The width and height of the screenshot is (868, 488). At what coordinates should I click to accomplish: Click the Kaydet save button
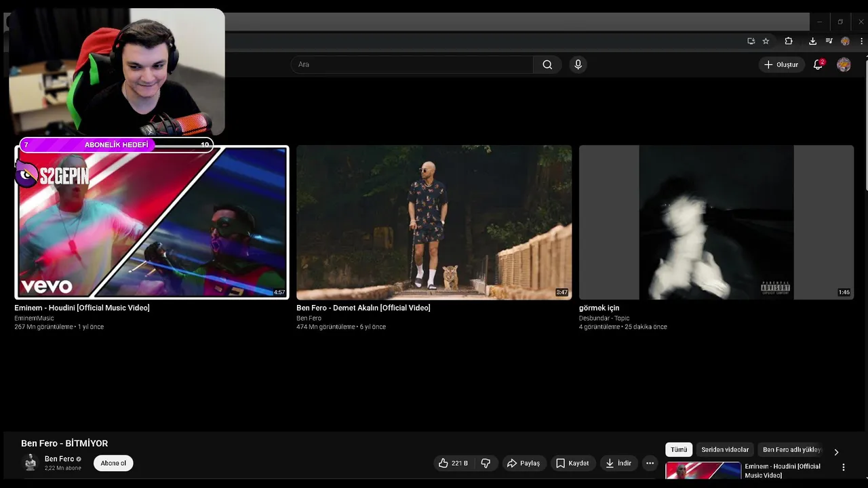573,463
